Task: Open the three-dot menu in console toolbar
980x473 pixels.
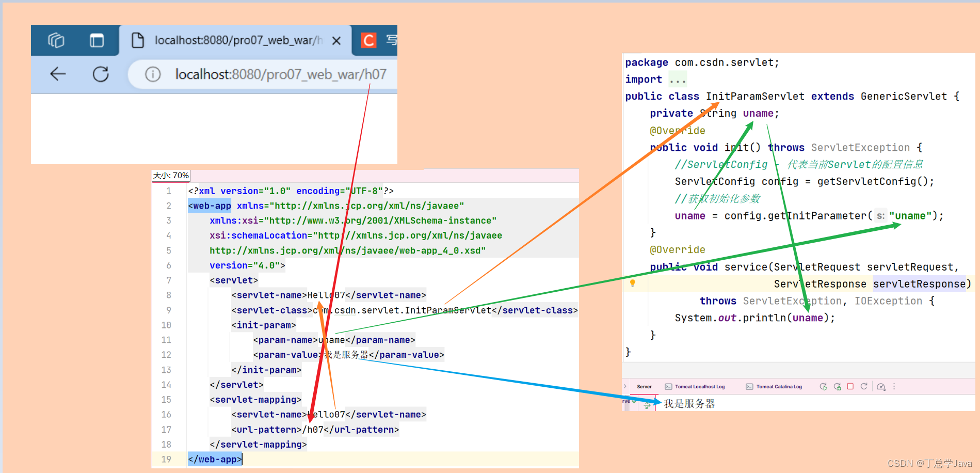Action: [x=894, y=387]
